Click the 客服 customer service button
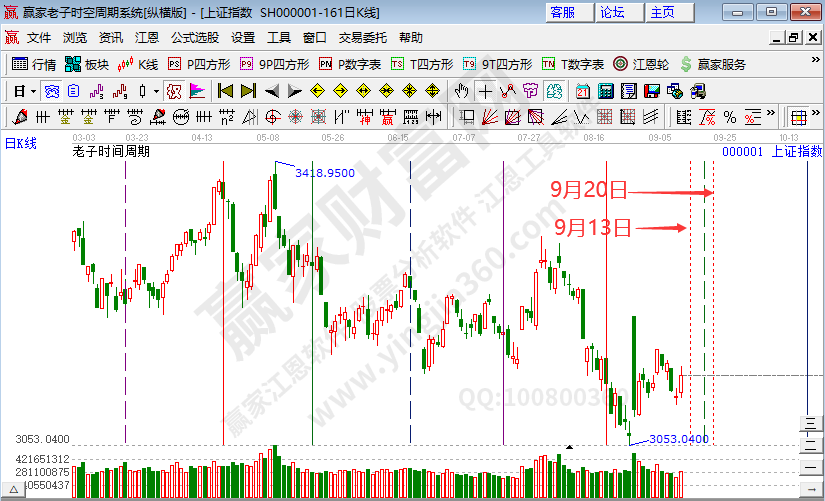Viewport: 825px width, 501px height. pyautogui.click(x=563, y=12)
